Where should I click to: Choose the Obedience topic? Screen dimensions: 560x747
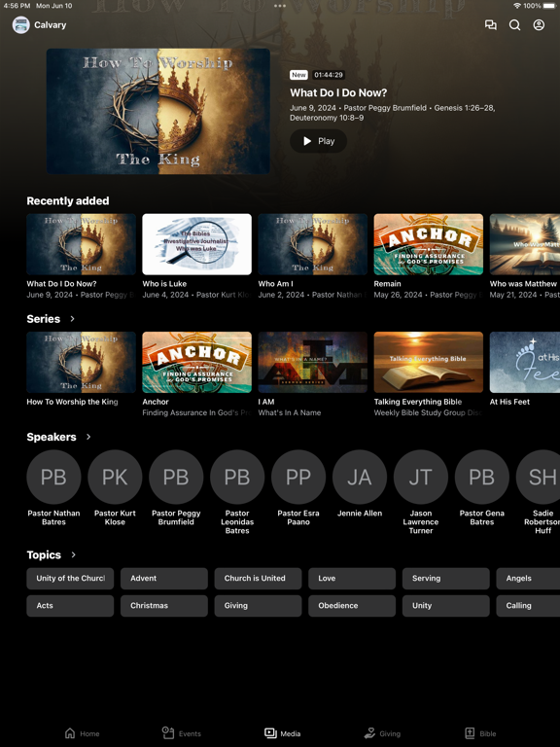(x=352, y=606)
